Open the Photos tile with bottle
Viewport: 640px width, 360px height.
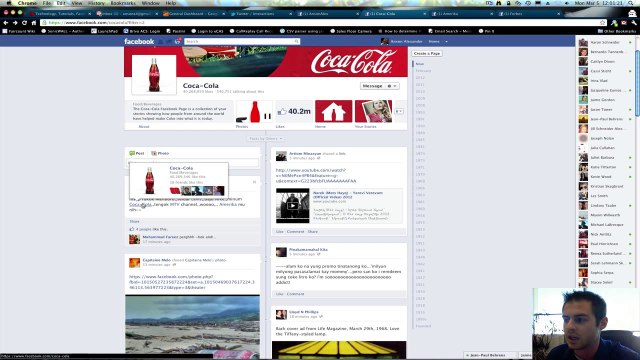click(254, 111)
